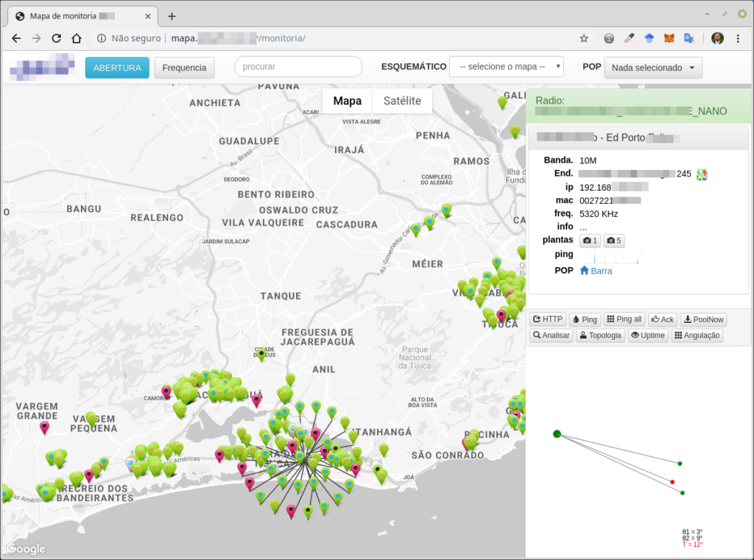The image size is (754, 560).
Task: Click the blue ABERTURA button
Action: pos(117,68)
